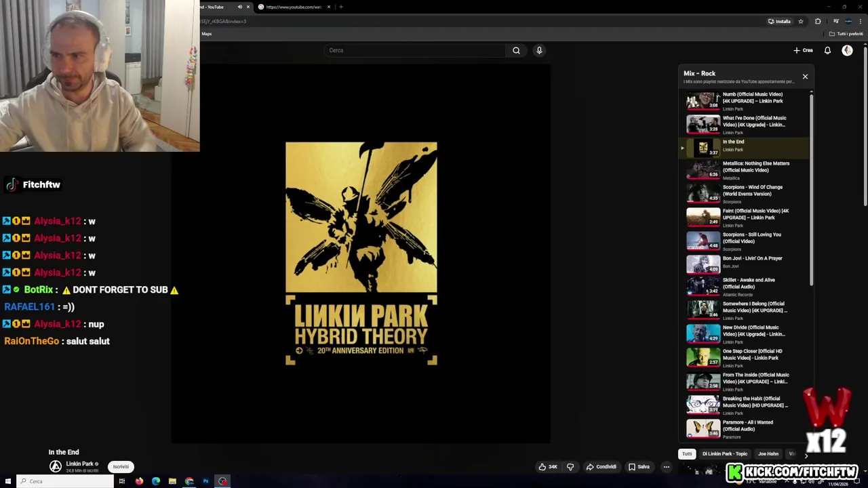Show more filter chips with right chevron

click(806, 455)
